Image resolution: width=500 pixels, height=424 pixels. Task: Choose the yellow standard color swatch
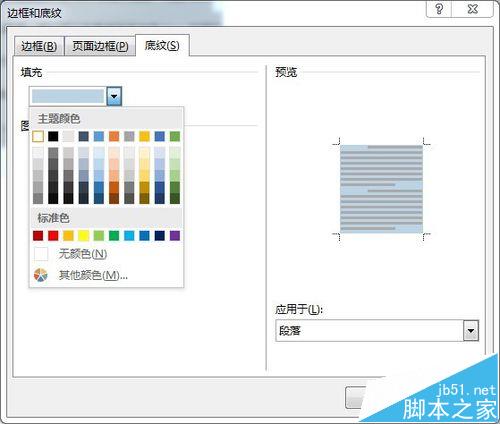pyautogui.click(x=84, y=236)
